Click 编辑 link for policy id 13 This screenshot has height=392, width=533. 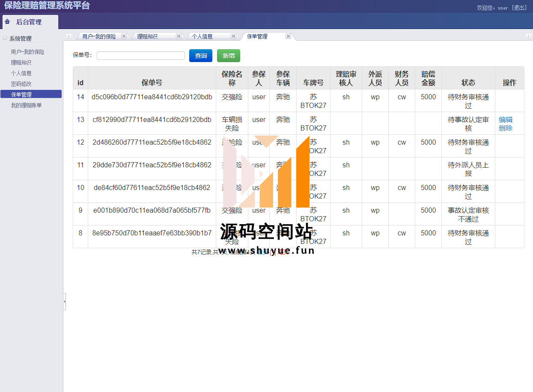pyautogui.click(x=505, y=120)
